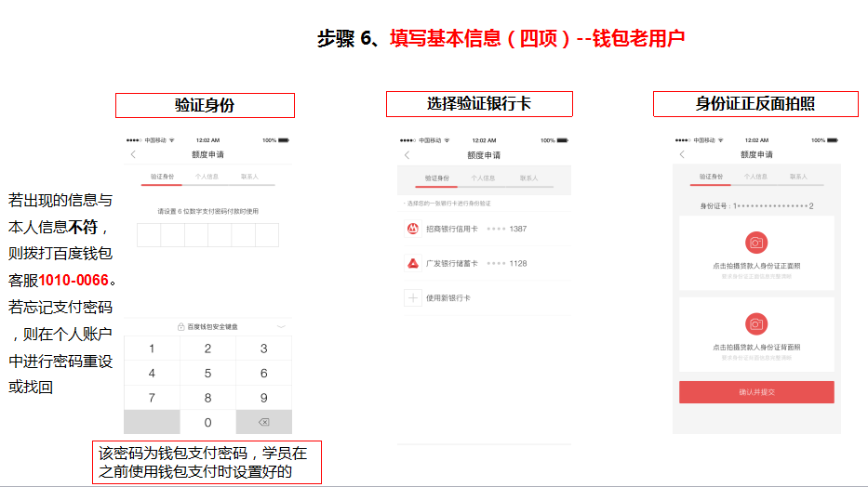Go back using the arrow on the password screen

click(x=133, y=154)
